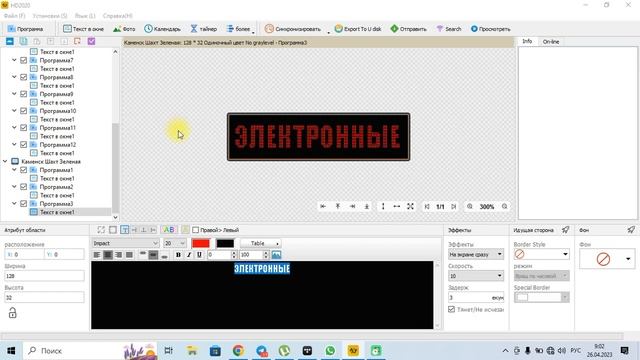Viewport: 640px width, 360px height.
Task: Uncheck the Программа12 checkbox
Action: [x=24, y=144]
